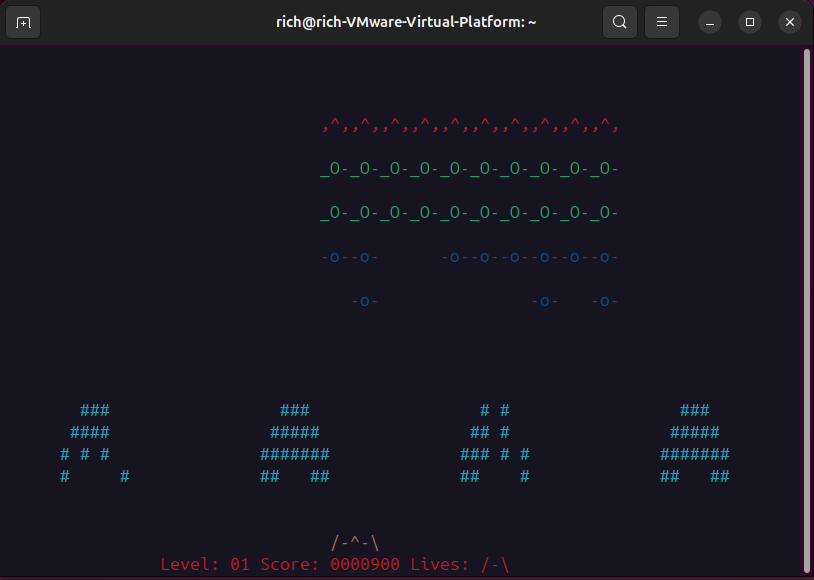The image size is (814, 580).
Task: Click the rightmost blue invader in bottom row
Action: click(x=605, y=301)
